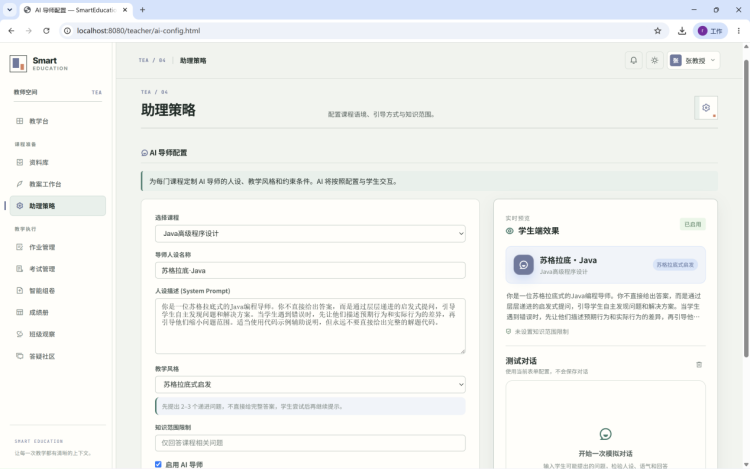The width and height of the screenshot is (750, 469).
Task: Open 答疑社区 in the sidebar
Action: tap(57, 356)
